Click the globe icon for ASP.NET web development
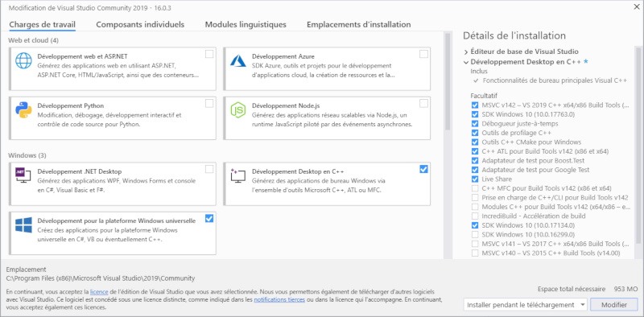Viewport: 644px width, 317px height. point(23,60)
